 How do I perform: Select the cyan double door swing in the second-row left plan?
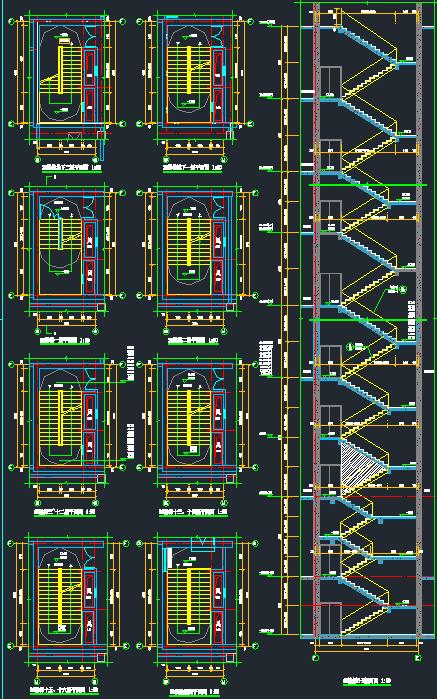tap(91, 206)
